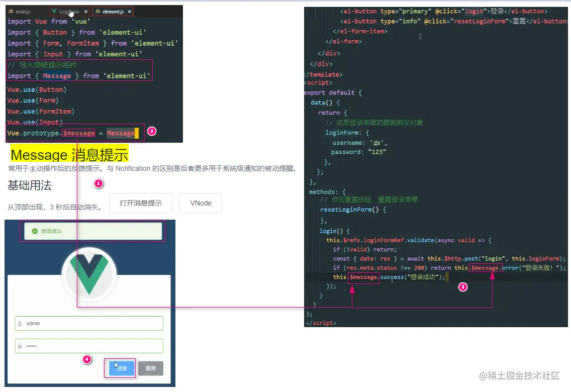Click the 'if (!valid) return;' line
The width and height of the screenshot is (571, 392).
(364, 249)
